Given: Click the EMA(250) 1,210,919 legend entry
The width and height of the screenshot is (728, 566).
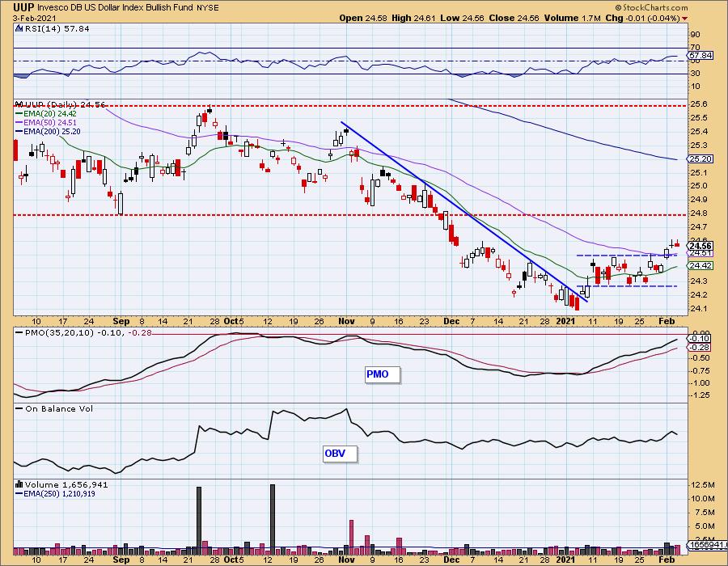Looking at the screenshot, I should [55, 493].
